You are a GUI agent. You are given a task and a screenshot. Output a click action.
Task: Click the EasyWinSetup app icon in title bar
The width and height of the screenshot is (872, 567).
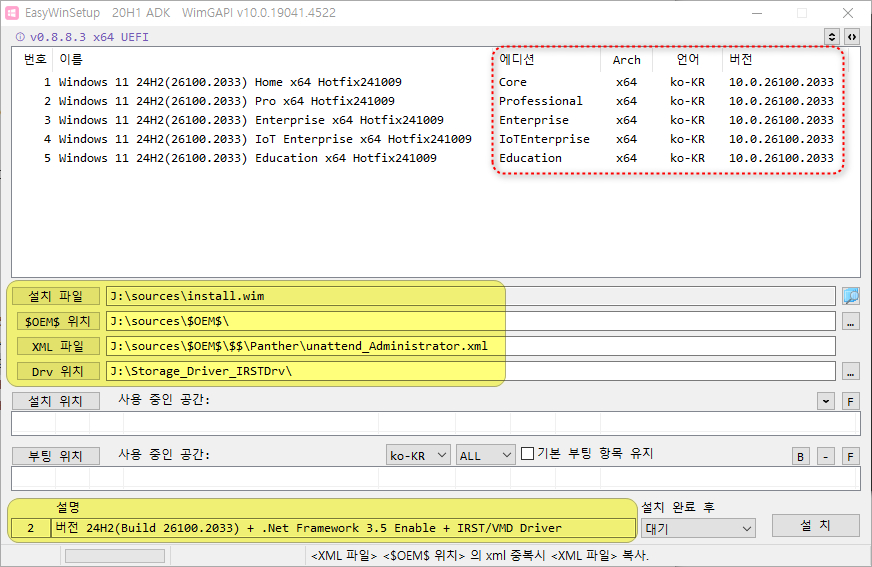click(12, 13)
